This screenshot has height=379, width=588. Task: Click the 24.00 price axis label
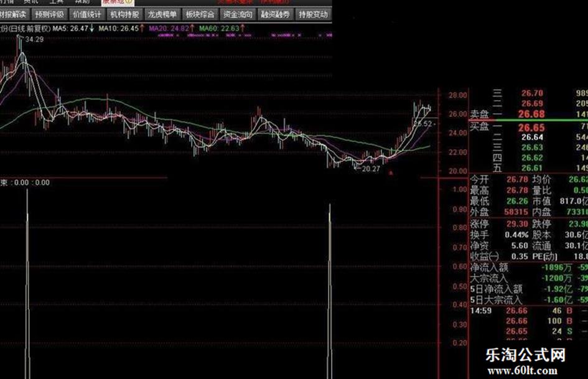[458, 133]
